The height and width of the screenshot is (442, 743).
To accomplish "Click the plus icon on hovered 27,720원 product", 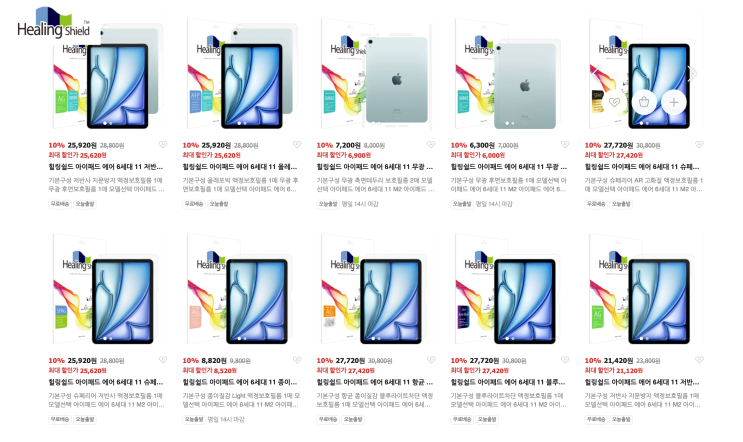I will (673, 102).
